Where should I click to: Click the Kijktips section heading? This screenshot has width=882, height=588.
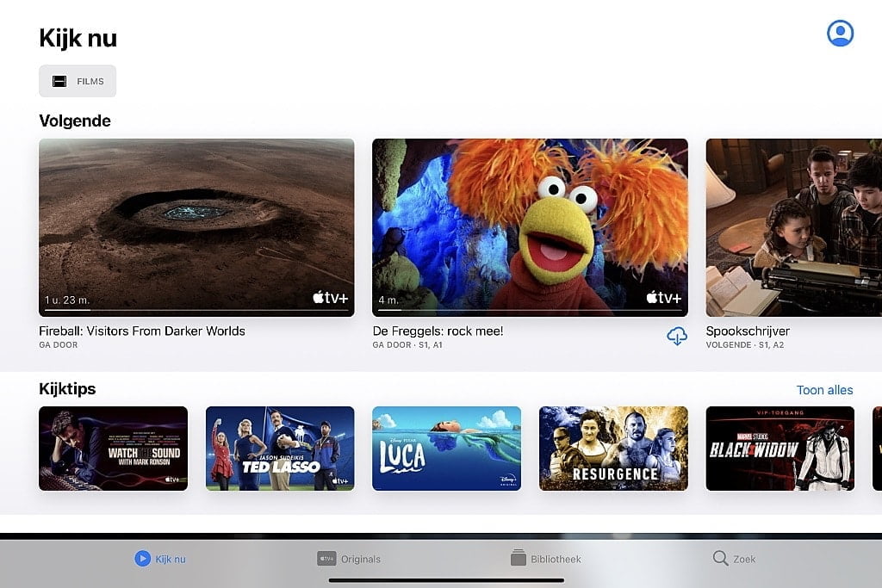click(x=67, y=389)
